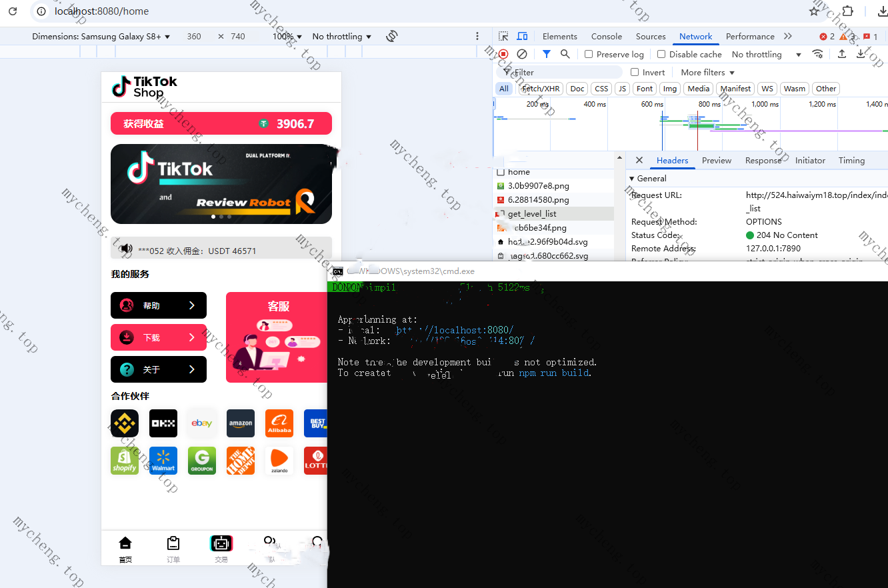This screenshot has height=588, width=888.
Task: Bookmark the page using the star icon
Action: click(x=814, y=11)
